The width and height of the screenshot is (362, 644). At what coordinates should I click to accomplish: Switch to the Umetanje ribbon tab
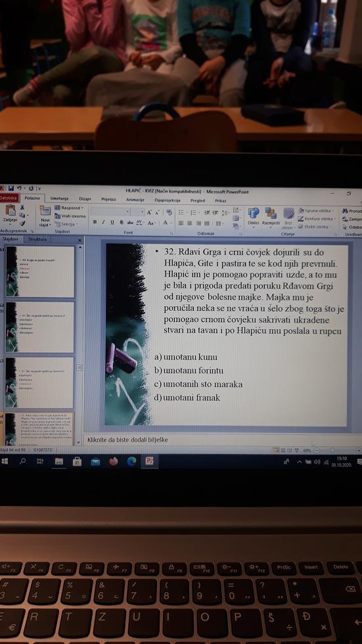59,198
